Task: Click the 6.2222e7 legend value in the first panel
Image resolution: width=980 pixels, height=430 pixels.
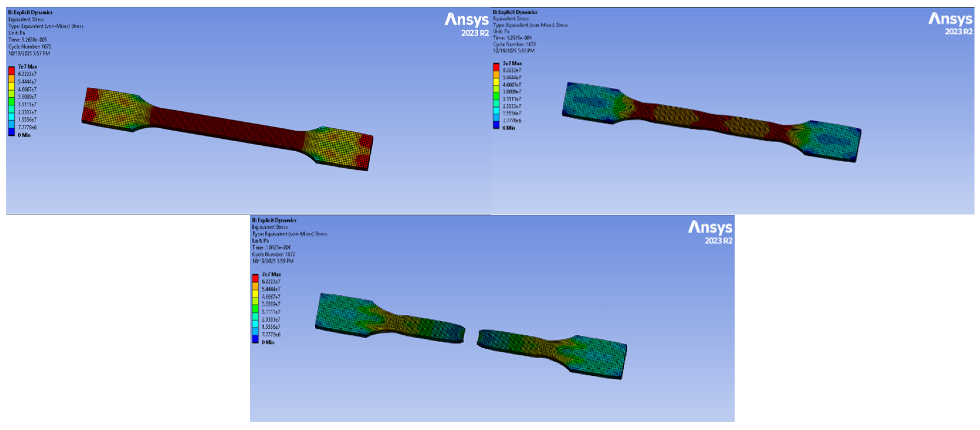Action: 27,74
